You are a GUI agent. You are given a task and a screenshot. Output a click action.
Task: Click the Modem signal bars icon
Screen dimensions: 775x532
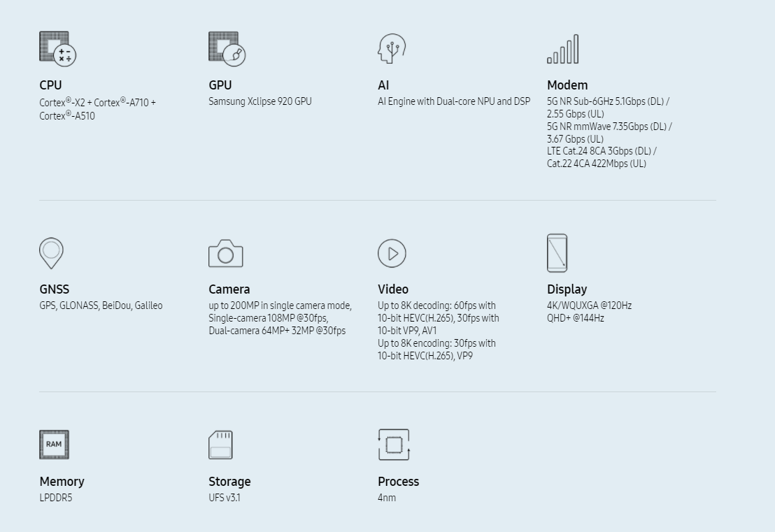click(x=562, y=49)
